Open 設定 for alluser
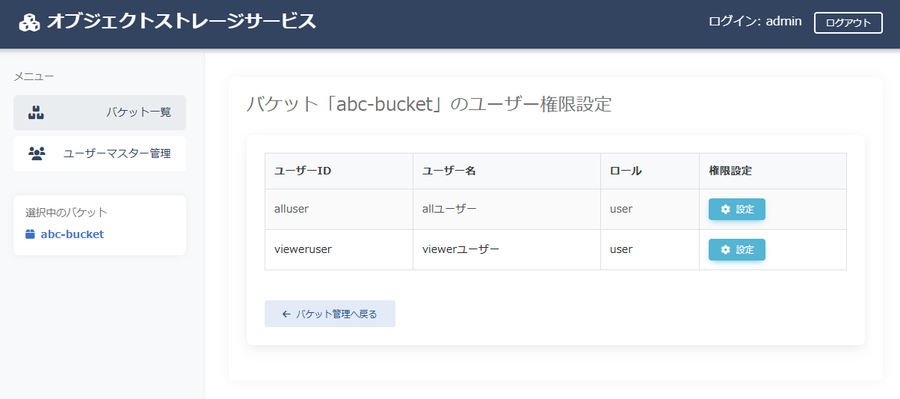The height and width of the screenshot is (399, 900). 736,210
